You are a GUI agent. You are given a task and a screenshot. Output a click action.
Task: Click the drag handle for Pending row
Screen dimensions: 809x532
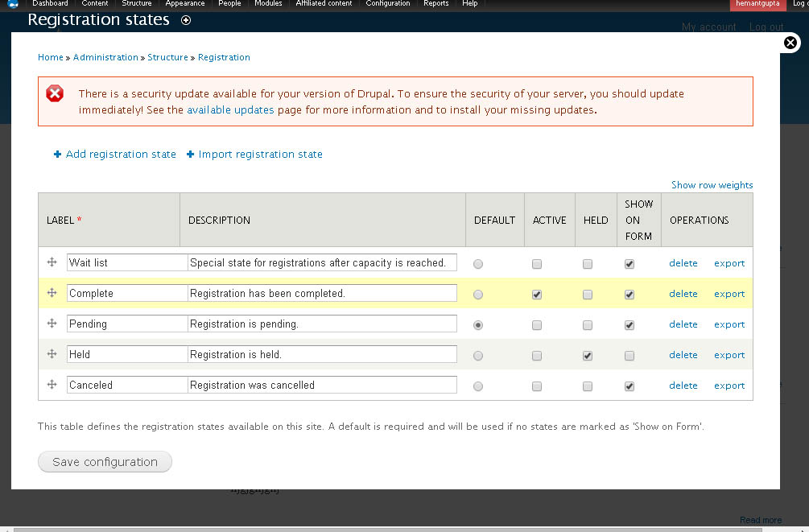52,323
